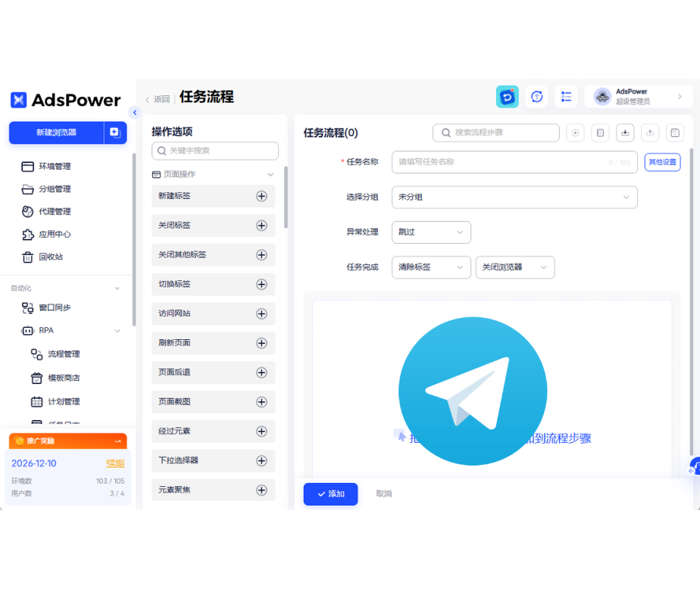Click the document view icon in flow toolbar
700x589 pixels.
coord(601,132)
